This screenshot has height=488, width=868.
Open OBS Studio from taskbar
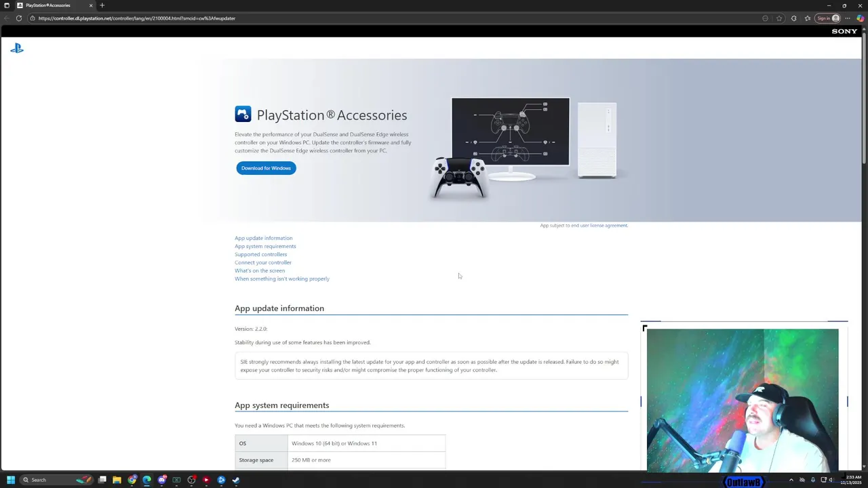point(191,480)
